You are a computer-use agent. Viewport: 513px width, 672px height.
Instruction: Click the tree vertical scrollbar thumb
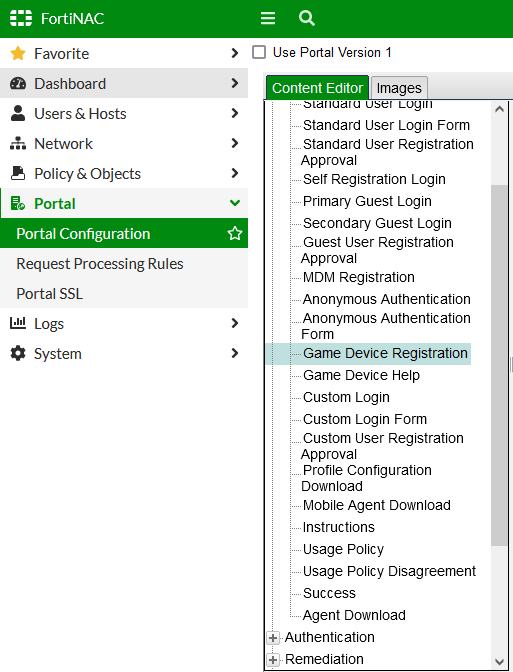click(499, 366)
